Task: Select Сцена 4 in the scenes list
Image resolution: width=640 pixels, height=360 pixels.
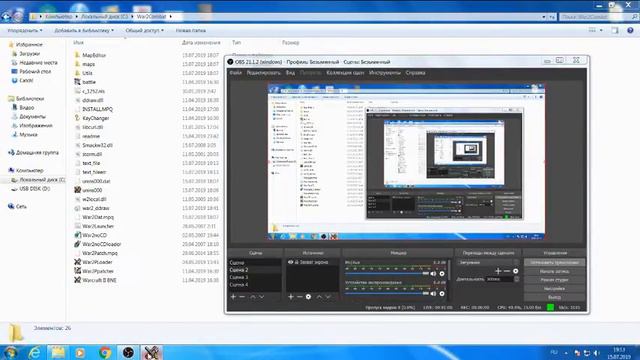Action: click(255, 284)
